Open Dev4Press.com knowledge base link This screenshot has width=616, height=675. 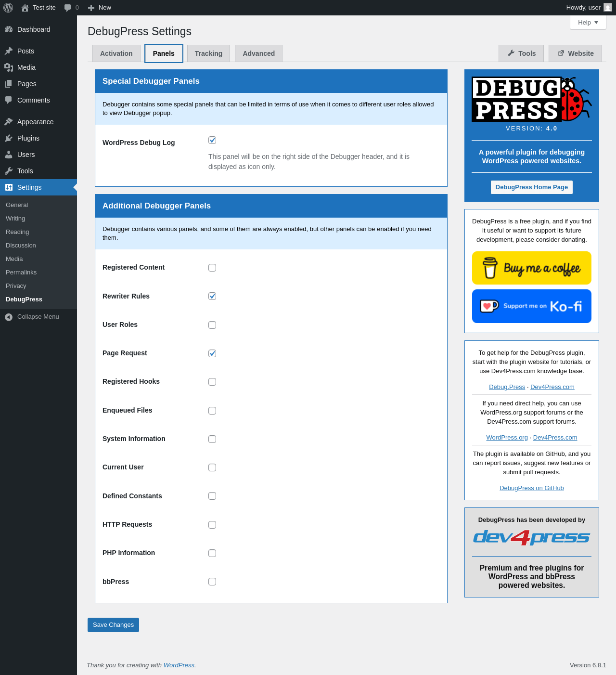click(552, 387)
